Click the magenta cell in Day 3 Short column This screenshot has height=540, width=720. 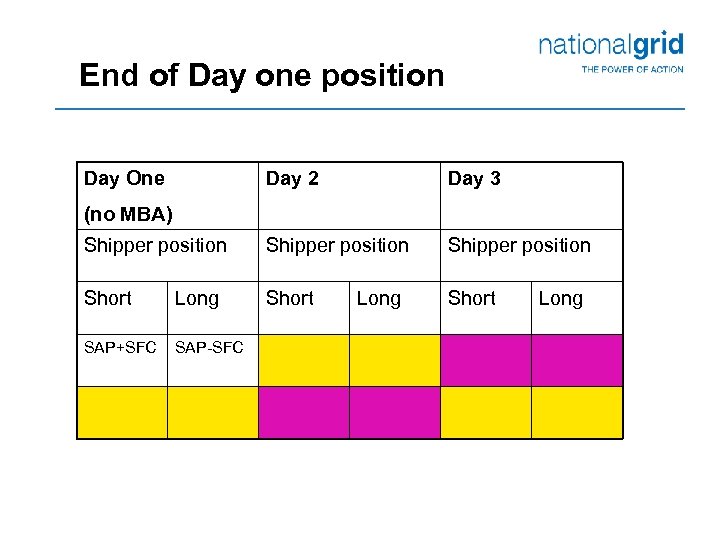pyautogui.click(x=485, y=360)
